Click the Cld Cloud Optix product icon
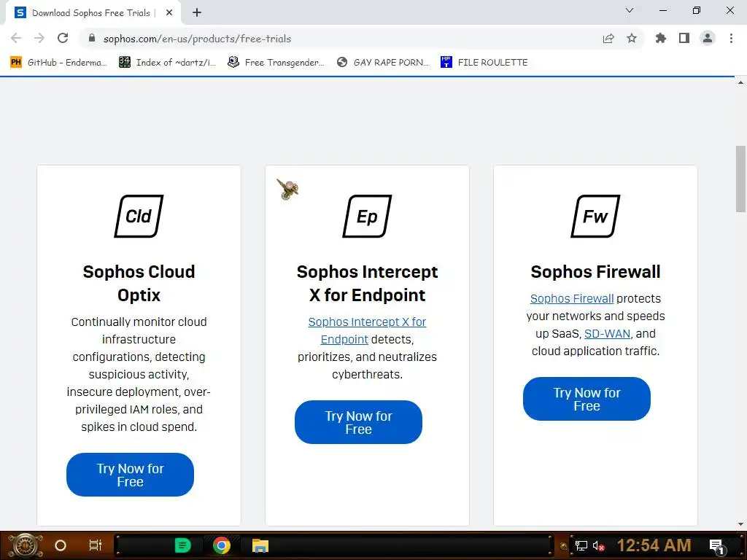Image resolution: width=747 pixels, height=560 pixels. (139, 216)
